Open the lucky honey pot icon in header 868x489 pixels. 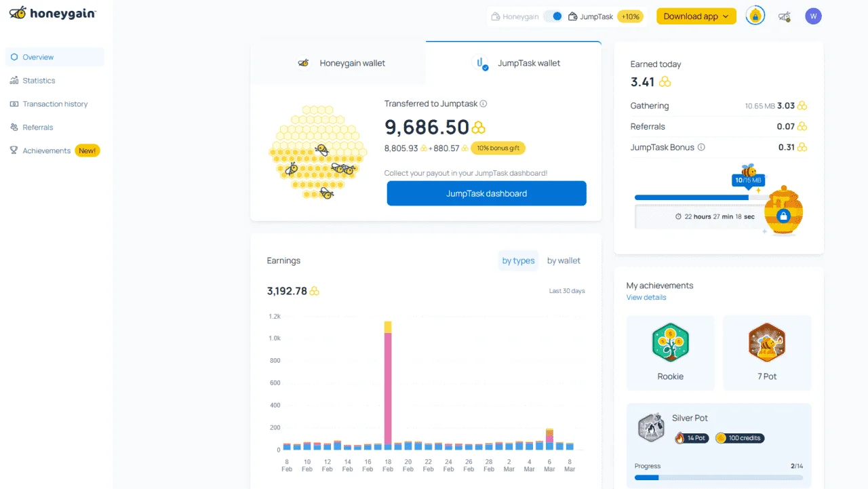[755, 16]
